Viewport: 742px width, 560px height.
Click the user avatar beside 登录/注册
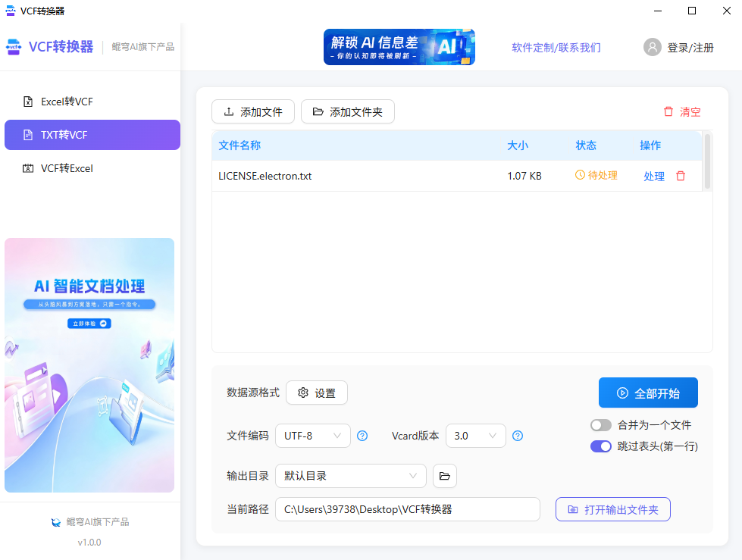652,46
